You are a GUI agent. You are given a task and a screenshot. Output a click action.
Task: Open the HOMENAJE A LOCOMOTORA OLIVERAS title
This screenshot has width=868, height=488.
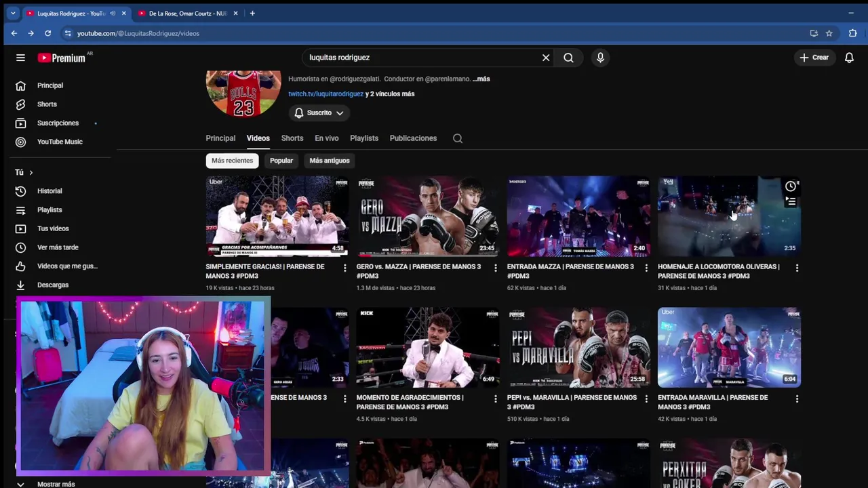pos(719,271)
